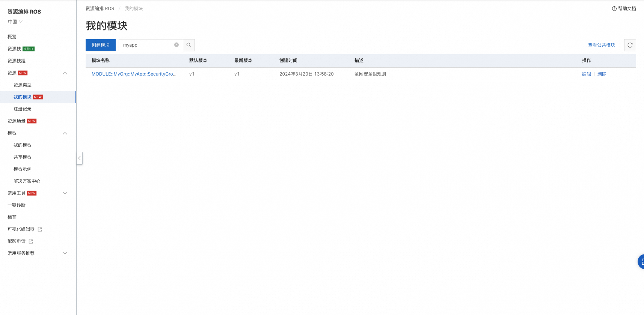
Task: Click the 资源编排 ROS breadcrumb
Action: coord(100,9)
